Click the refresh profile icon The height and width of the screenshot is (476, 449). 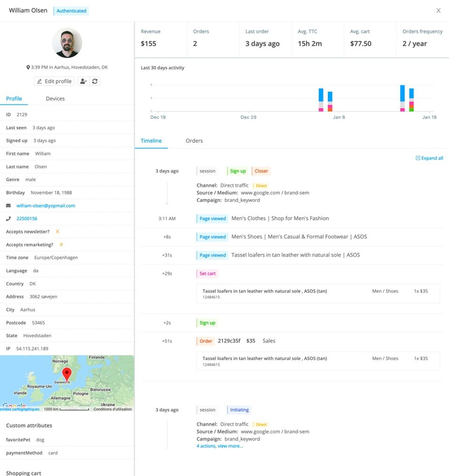pyautogui.click(x=95, y=81)
